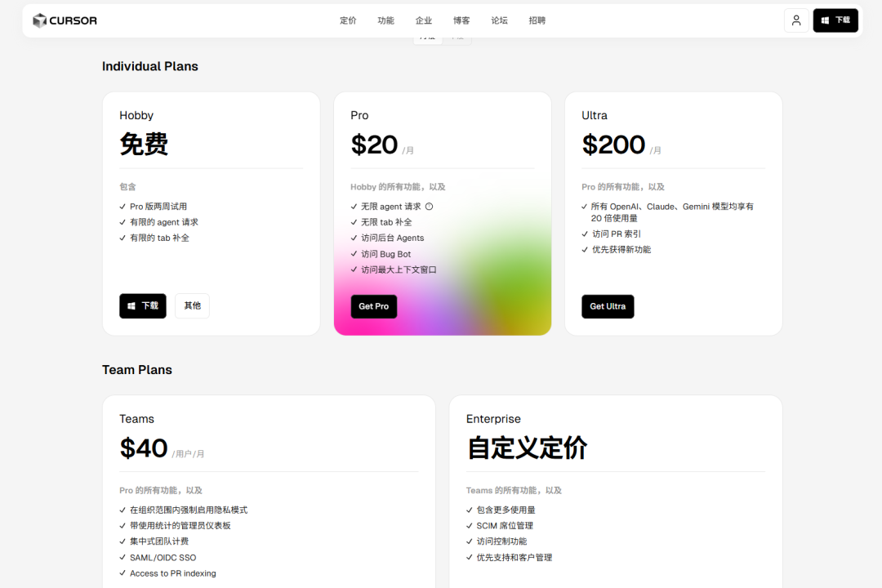The image size is (882, 588).
Task: Click the Ultra plan title
Action: pyautogui.click(x=595, y=115)
